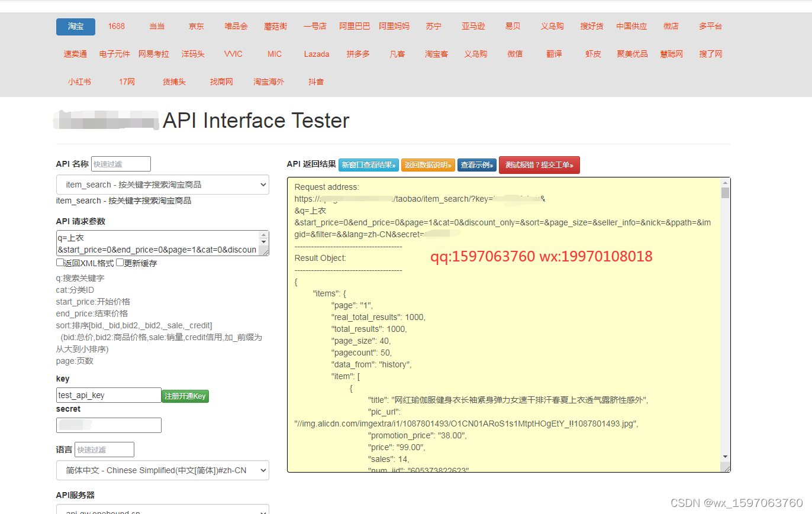Click the result box scrollbar thumb
The image size is (812, 514).
tap(725, 193)
